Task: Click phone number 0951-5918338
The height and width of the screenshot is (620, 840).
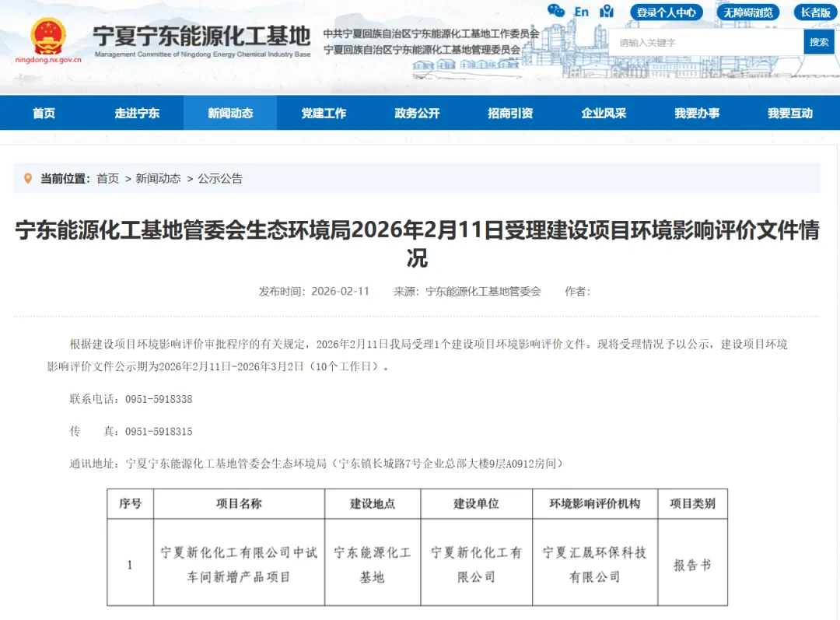Action: coord(159,399)
